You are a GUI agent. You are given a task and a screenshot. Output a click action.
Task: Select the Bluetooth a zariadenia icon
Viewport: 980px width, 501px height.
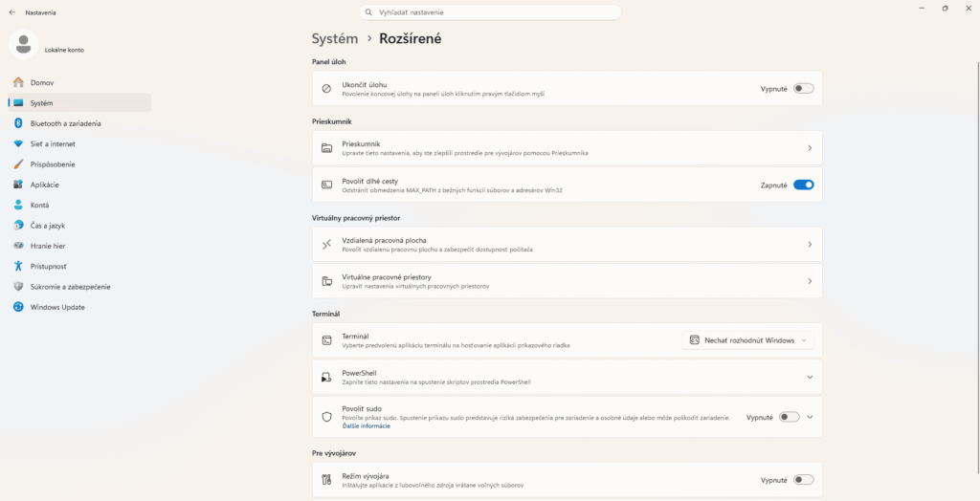pyautogui.click(x=18, y=123)
